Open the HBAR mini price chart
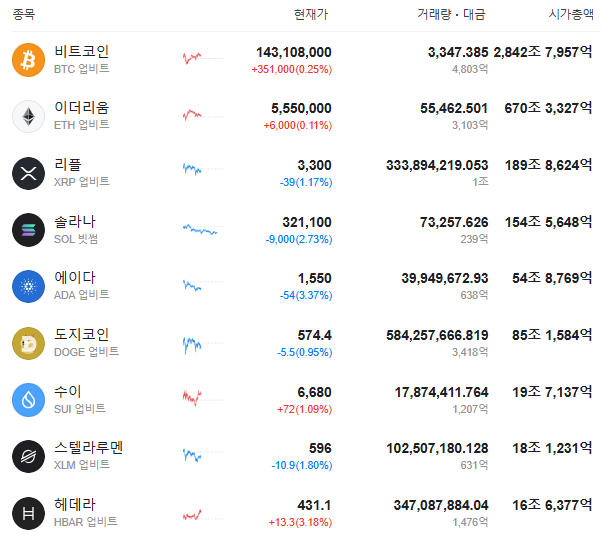This screenshot has width=601, height=541. pyautogui.click(x=203, y=515)
